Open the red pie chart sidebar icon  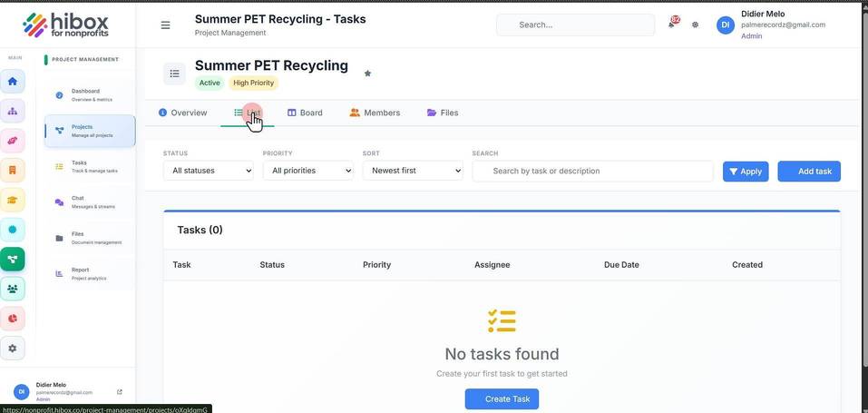coord(12,319)
